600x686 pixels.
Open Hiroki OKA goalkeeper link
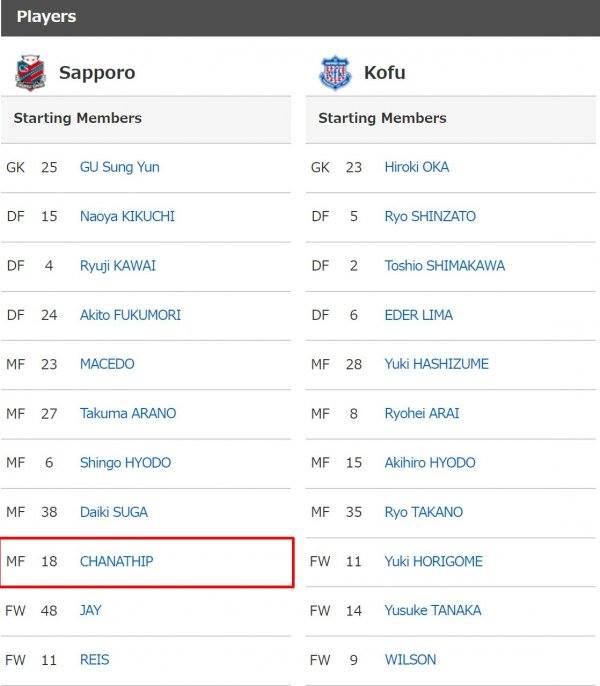tap(417, 167)
